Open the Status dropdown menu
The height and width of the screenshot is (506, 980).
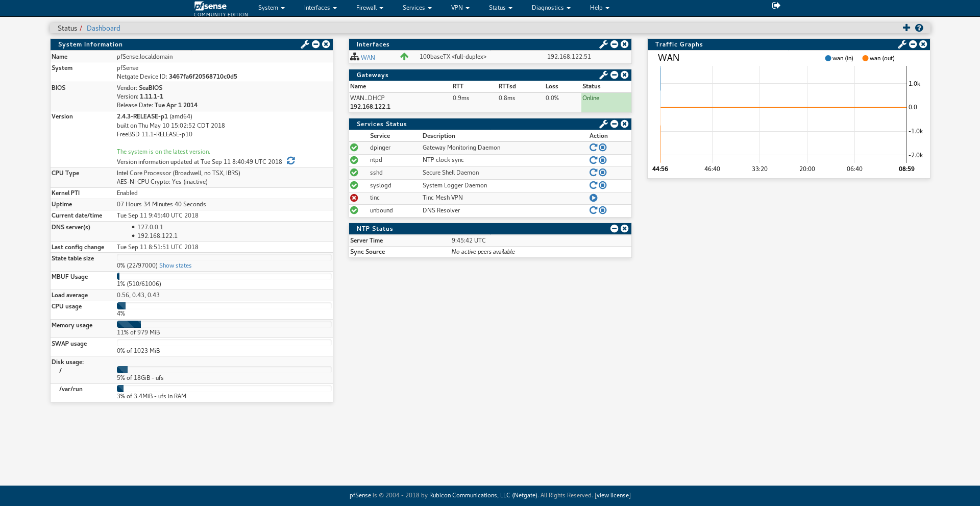501,8
